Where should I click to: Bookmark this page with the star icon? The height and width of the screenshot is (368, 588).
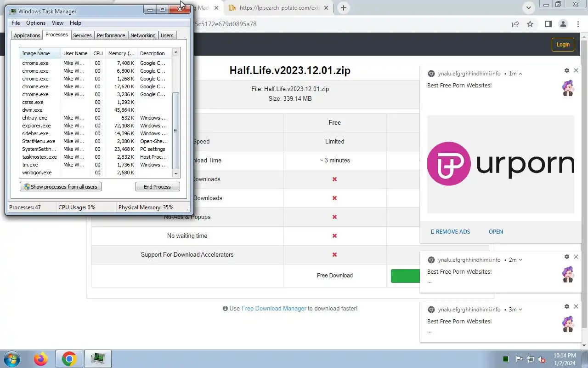click(x=530, y=24)
